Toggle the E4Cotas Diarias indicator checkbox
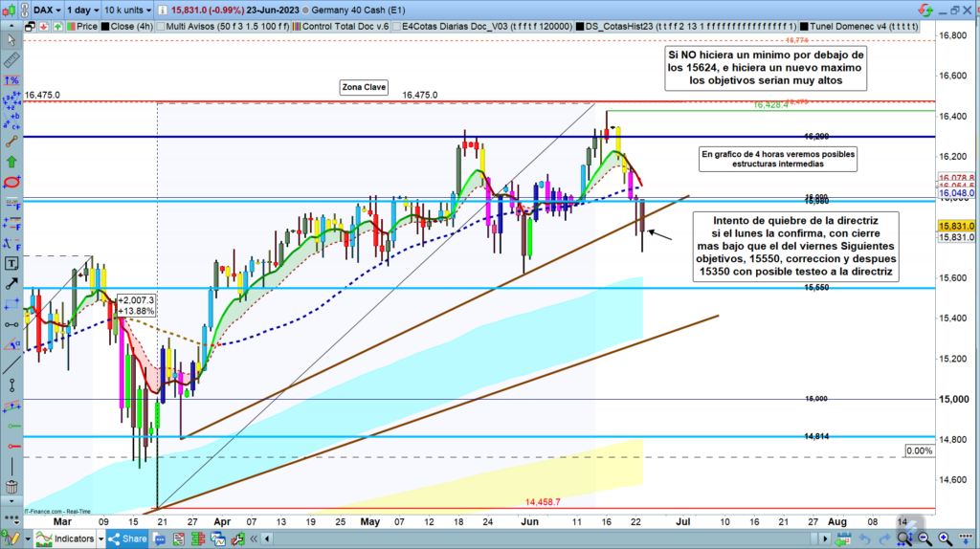 click(x=398, y=27)
